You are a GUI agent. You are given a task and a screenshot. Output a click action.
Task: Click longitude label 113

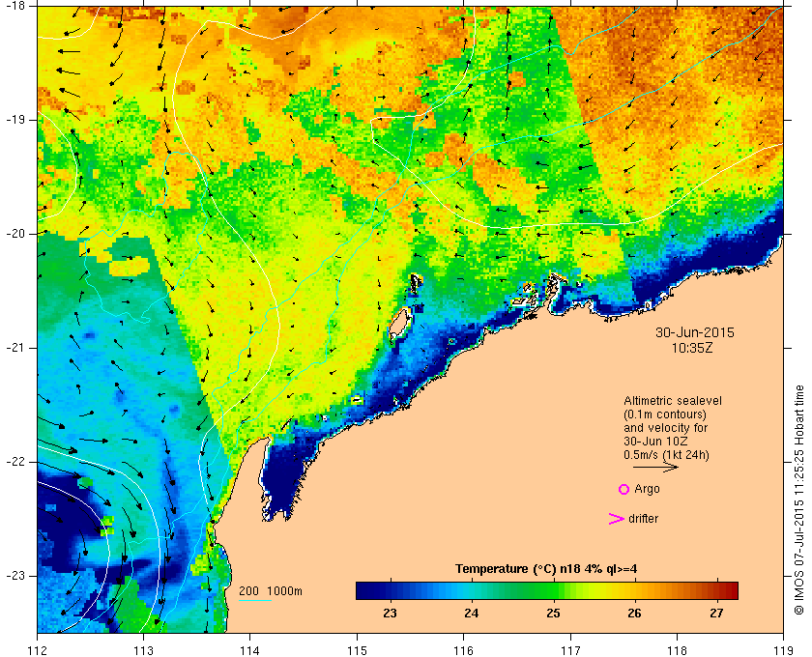tap(143, 649)
